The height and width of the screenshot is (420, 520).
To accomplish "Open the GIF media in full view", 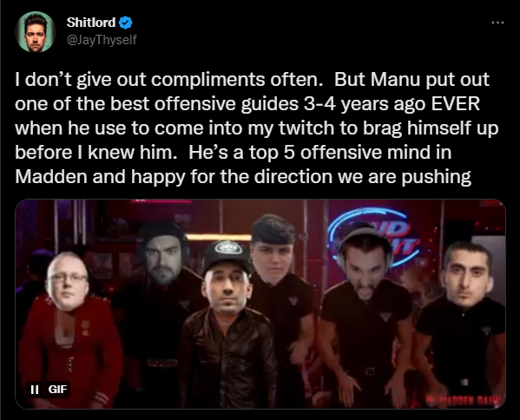I will pos(260,304).
